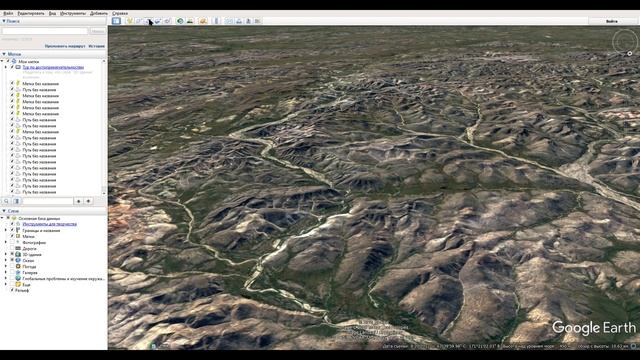
Task: Expand the Еще layer node
Action: [x=6, y=284]
